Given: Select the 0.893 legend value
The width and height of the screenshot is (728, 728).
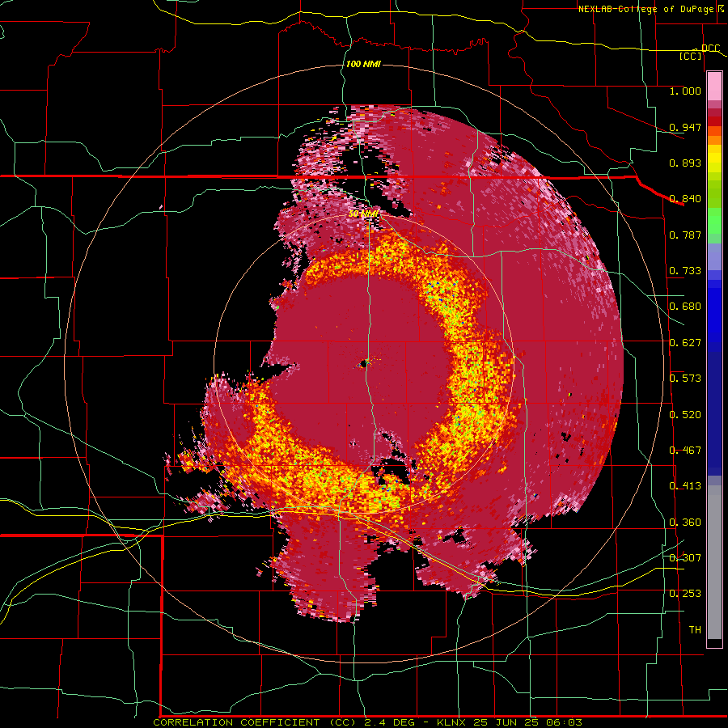Looking at the screenshot, I should click(x=685, y=163).
